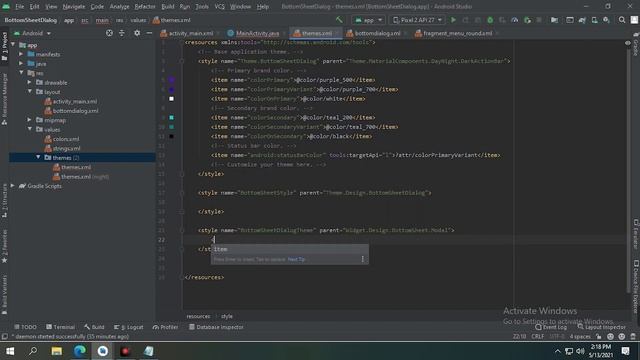Screen dimensions: 640x360
Task: Collapse the values folder
Action: point(29,129)
